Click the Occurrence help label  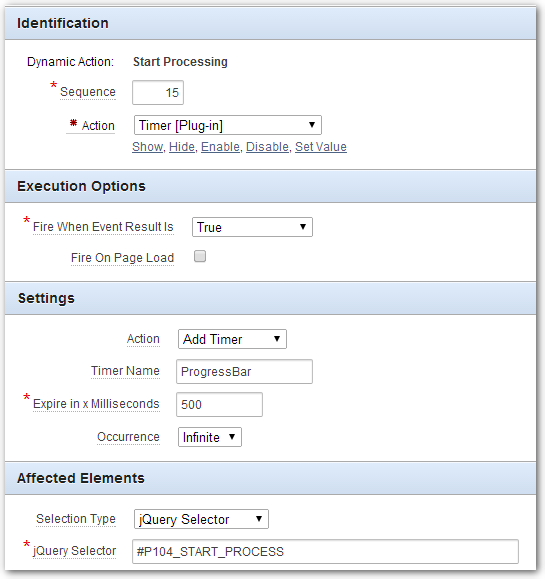(x=128, y=437)
